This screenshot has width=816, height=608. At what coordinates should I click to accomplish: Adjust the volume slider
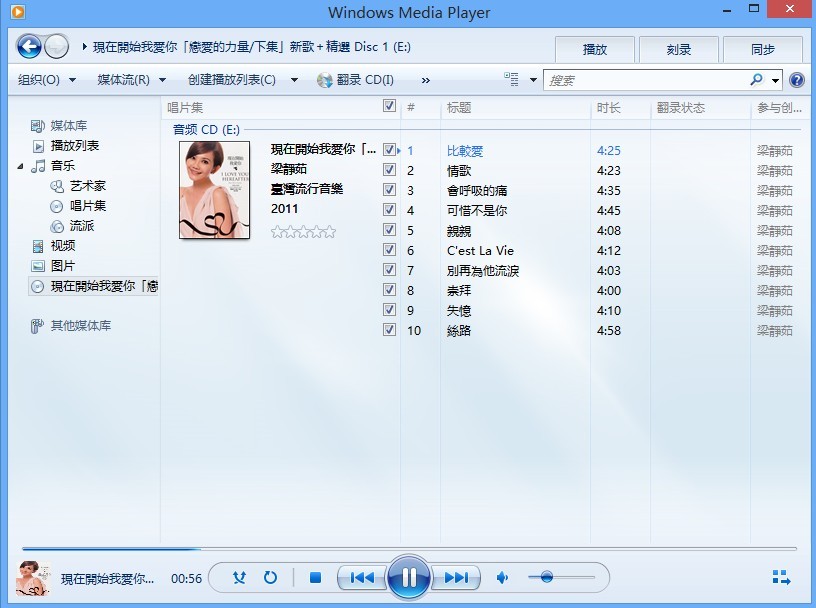pyautogui.click(x=561, y=577)
